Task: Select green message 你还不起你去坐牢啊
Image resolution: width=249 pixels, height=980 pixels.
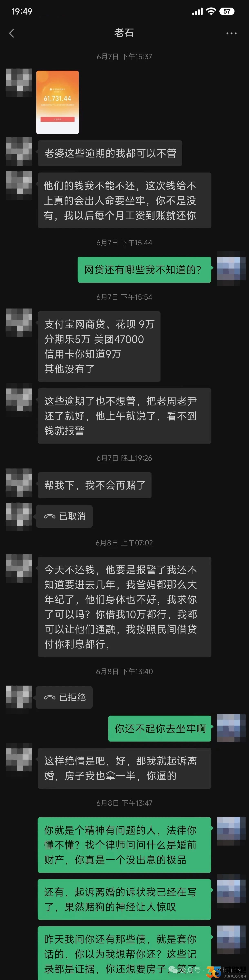Action: click(x=160, y=729)
